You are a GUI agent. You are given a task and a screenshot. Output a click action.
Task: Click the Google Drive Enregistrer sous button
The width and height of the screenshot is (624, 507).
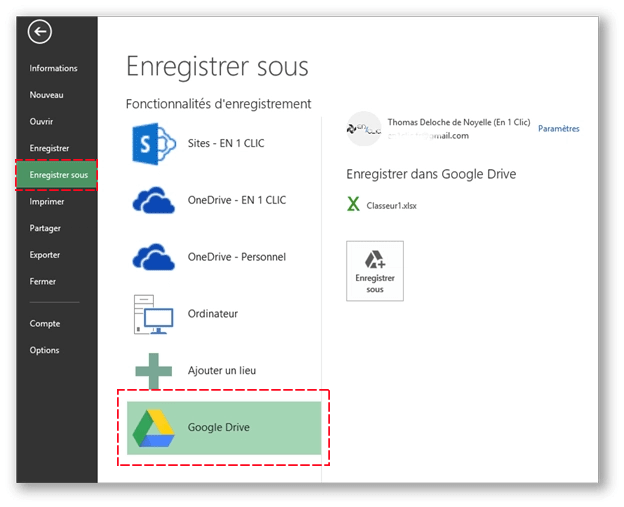pos(375,271)
